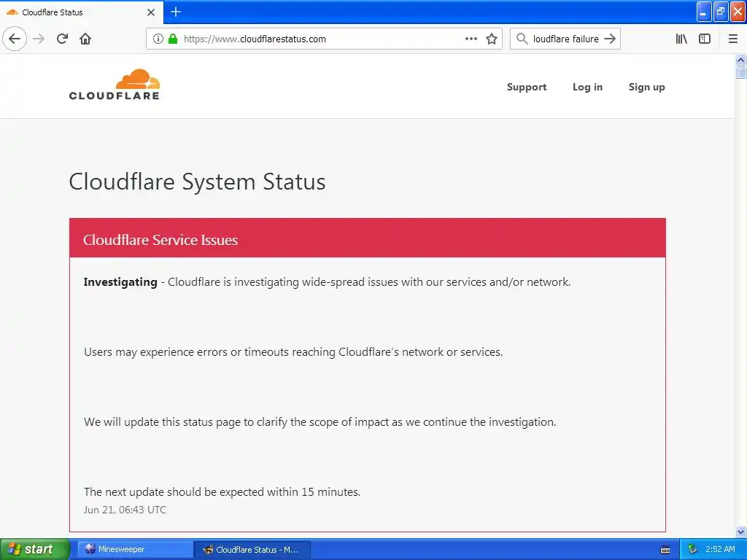This screenshot has width=747, height=560.
Task: Click the scrollbar up arrow
Action: (x=740, y=60)
